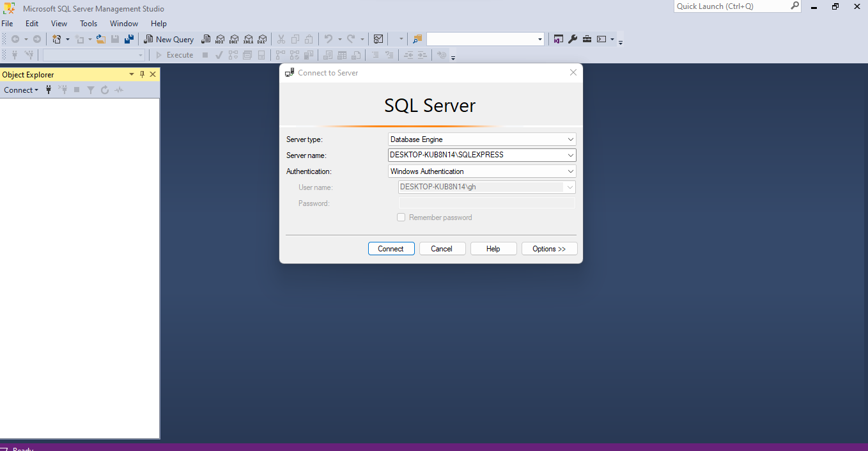Click the Activity Monitor toolbar icon
This screenshot has width=868, height=451.
point(378,39)
